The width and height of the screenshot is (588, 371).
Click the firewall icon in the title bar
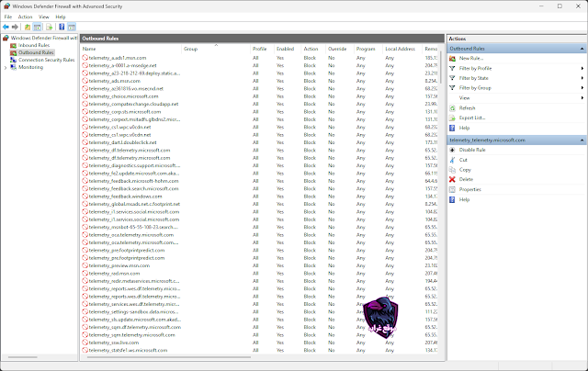pyautogui.click(x=6, y=6)
